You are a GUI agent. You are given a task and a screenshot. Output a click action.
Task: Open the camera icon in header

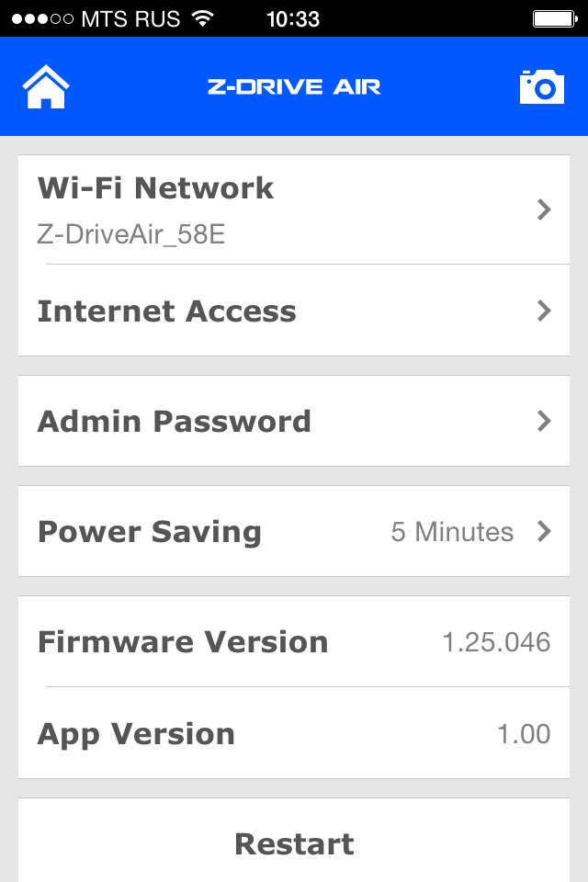pos(542,86)
